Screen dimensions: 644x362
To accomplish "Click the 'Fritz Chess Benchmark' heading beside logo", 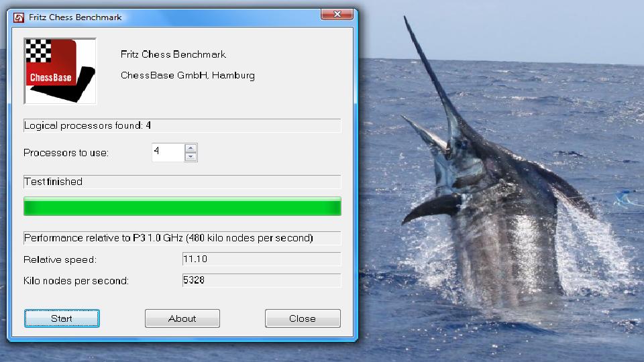I will pyautogui.click(x=173, y=54).
